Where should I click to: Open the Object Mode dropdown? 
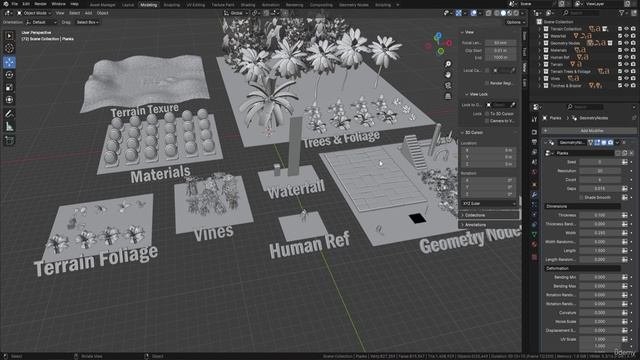point(34,13)
